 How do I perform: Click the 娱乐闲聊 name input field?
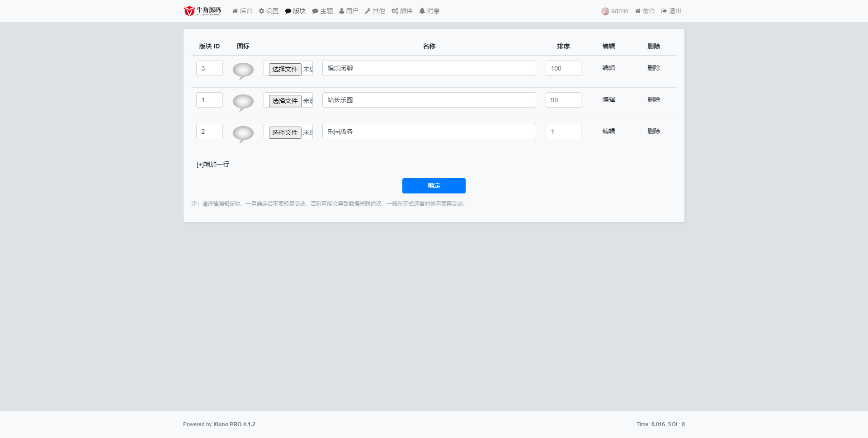(x=429, y=68)
